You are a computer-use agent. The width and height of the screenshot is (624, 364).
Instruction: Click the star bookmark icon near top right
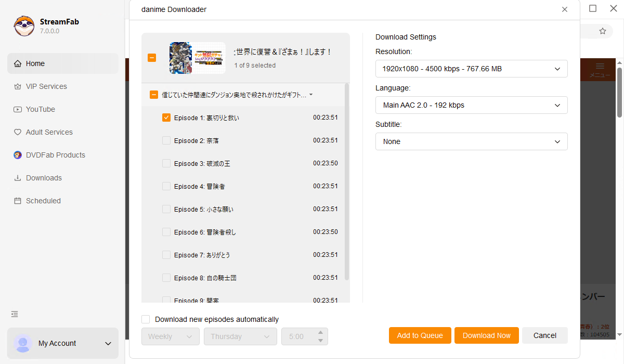603,31
